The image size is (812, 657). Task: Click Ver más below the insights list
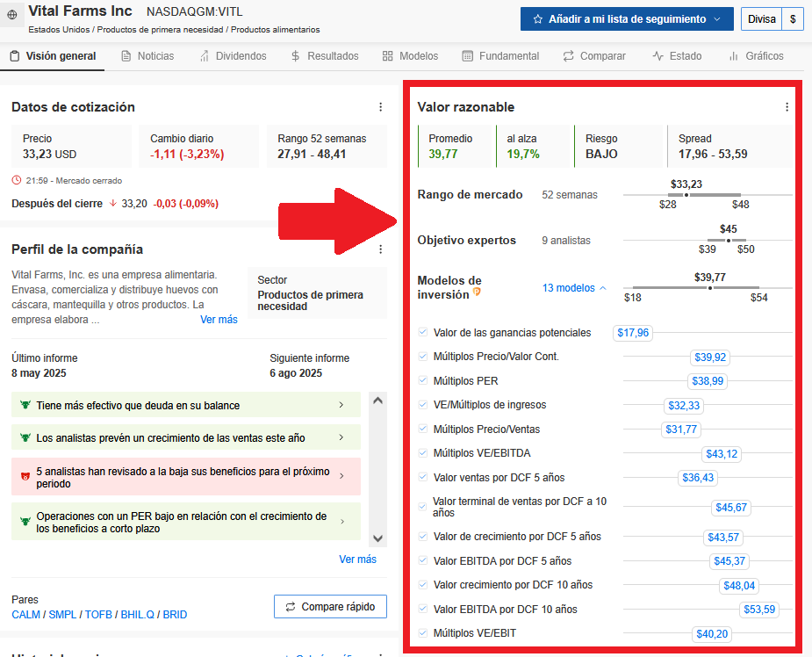click(x=357, y=560)
